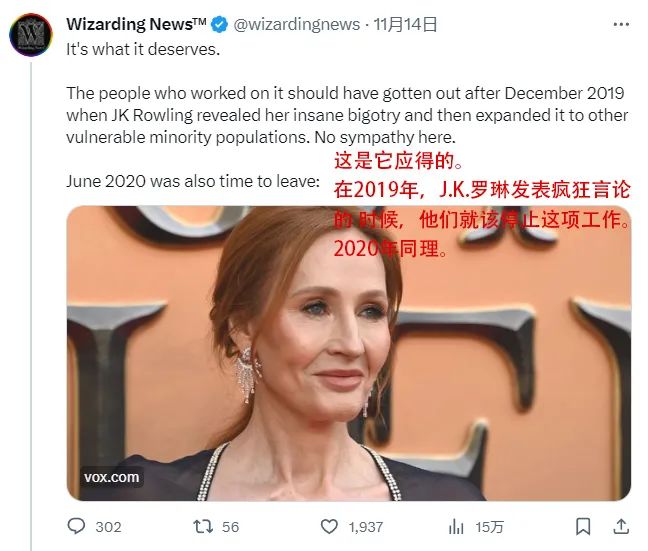Click the reply speech bubble icon
The width and height of the screenshot is (648, 551).
tap(76, 527)
